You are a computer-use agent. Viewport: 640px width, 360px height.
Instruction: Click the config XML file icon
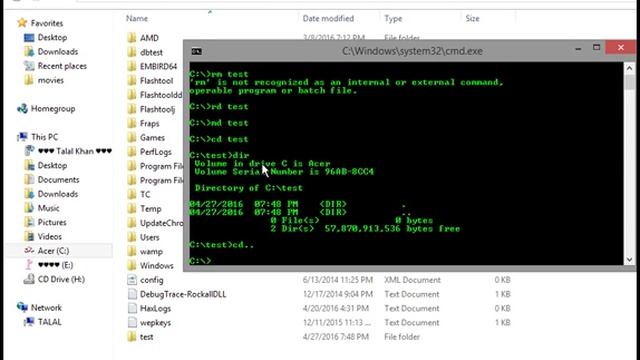[x=132, y=280]
